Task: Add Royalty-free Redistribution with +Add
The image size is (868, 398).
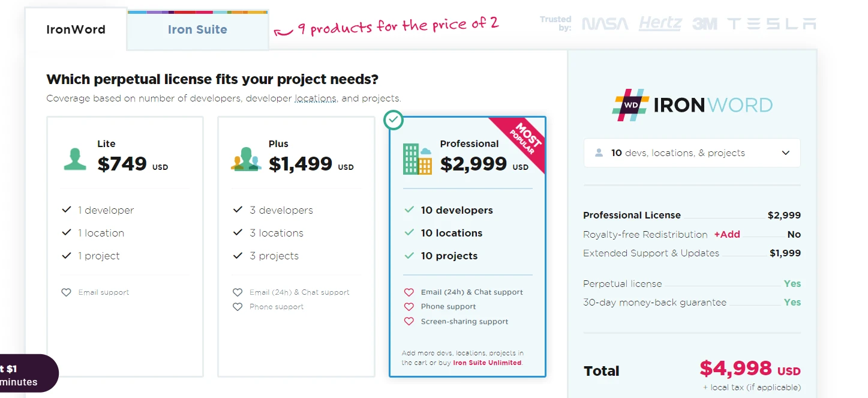Action: pos(727,235)
